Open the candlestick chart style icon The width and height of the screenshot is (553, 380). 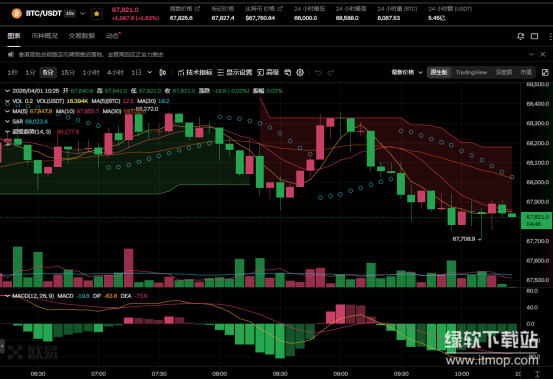click(163, 72)
